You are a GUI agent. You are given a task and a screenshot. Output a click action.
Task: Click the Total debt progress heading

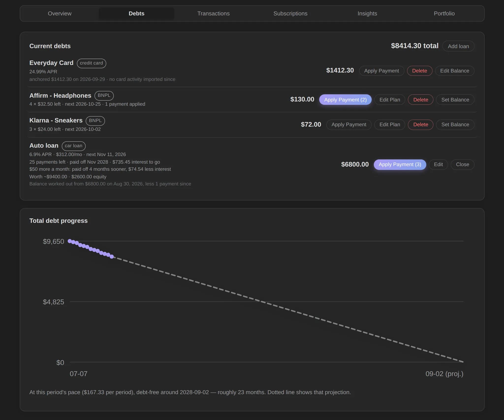[x=58, y=221]
